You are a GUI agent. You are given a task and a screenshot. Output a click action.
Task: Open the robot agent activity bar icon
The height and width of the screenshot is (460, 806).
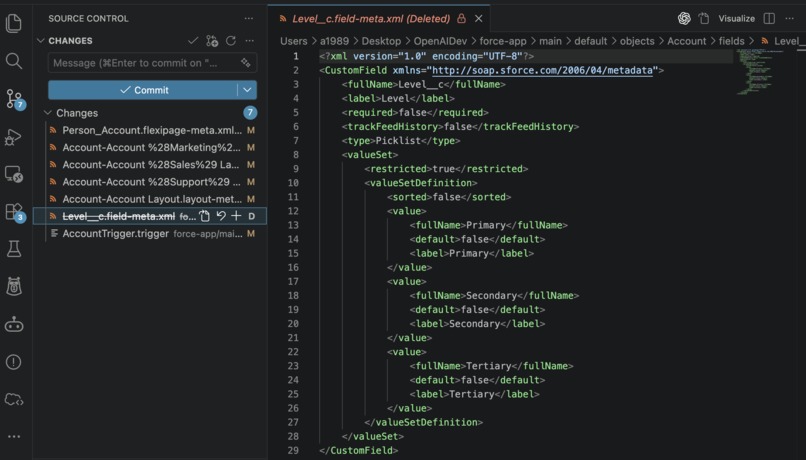point(14,324)
